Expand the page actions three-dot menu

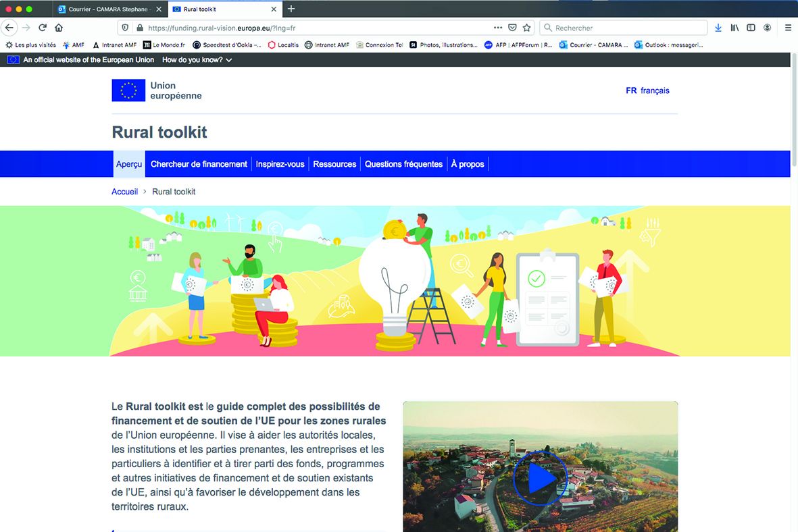pos(498,28)
